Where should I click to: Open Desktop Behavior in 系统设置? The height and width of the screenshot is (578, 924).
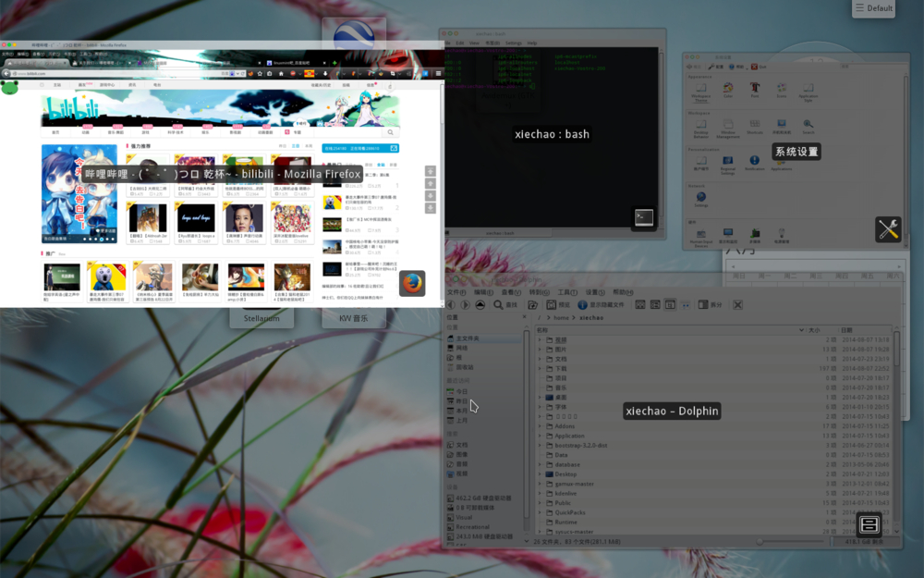700,129
